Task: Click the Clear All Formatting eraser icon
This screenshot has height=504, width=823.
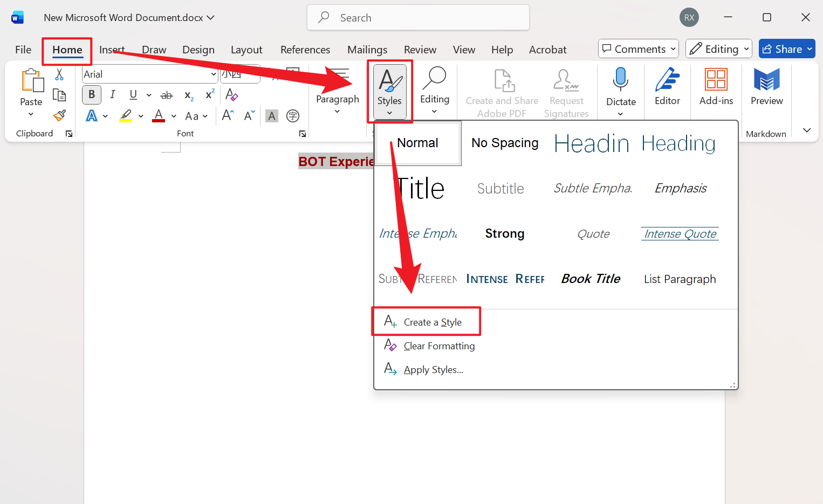Action: 232,95
